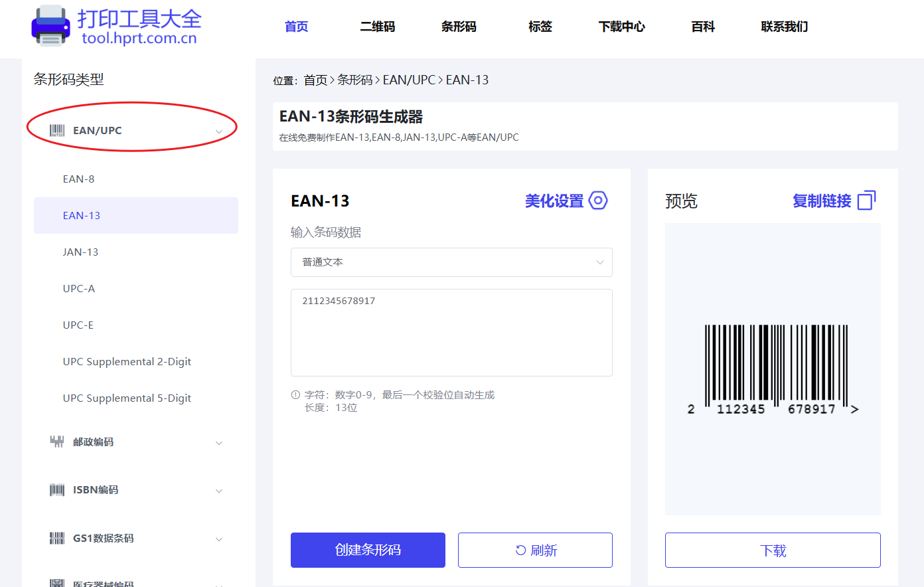
Task: Click the EAN/UPC barcode category icon
Action: pyautogui.click(x=57, y=130)
